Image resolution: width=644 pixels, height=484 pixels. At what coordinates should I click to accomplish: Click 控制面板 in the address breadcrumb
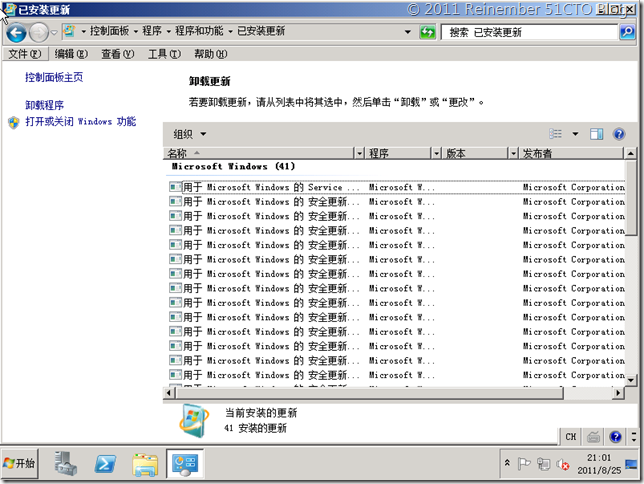109,31
